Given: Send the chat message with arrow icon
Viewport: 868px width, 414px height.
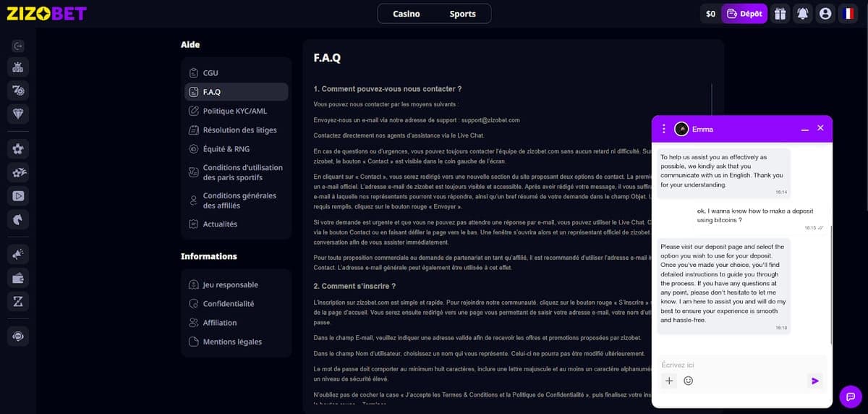Looking at the screenshot, I should click(815, 381).
